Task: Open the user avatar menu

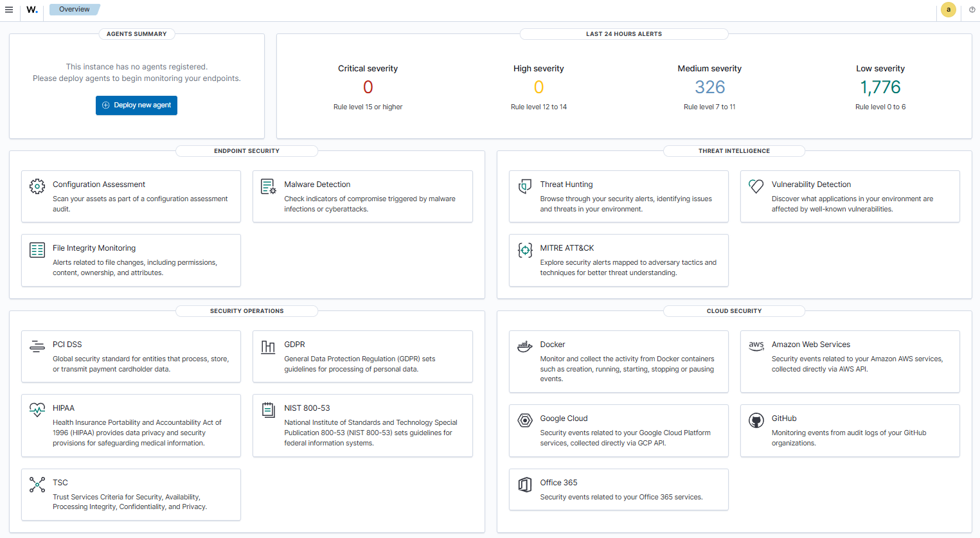Action: 948,10
